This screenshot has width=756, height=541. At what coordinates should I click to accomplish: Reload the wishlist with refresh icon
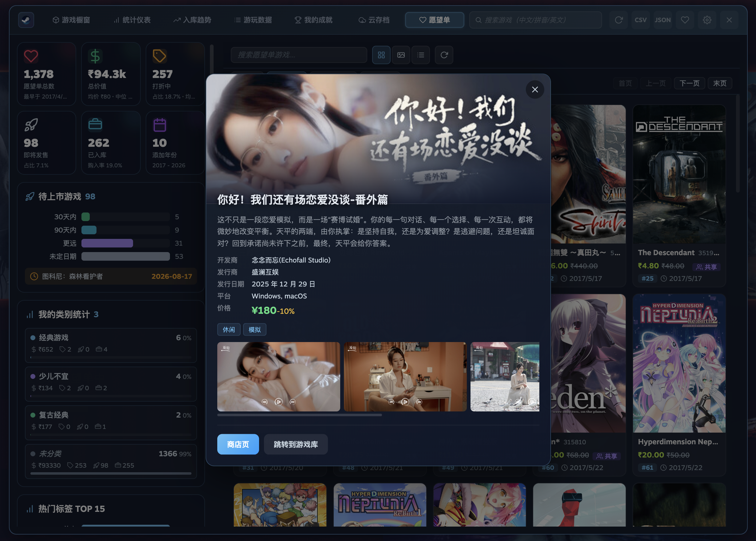444,55
